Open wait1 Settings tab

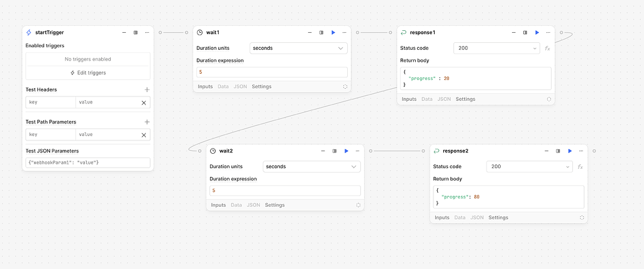pos(262,87)
